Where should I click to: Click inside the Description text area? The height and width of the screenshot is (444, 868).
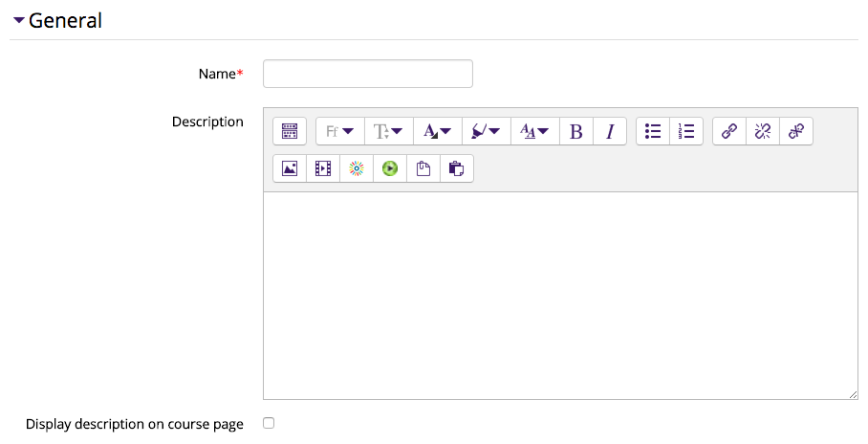coord(560,296)
